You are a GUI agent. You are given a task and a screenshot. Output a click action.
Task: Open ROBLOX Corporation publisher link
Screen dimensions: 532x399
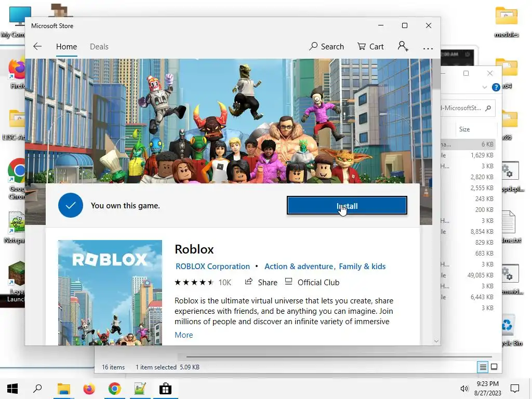(x=212, y=267)
